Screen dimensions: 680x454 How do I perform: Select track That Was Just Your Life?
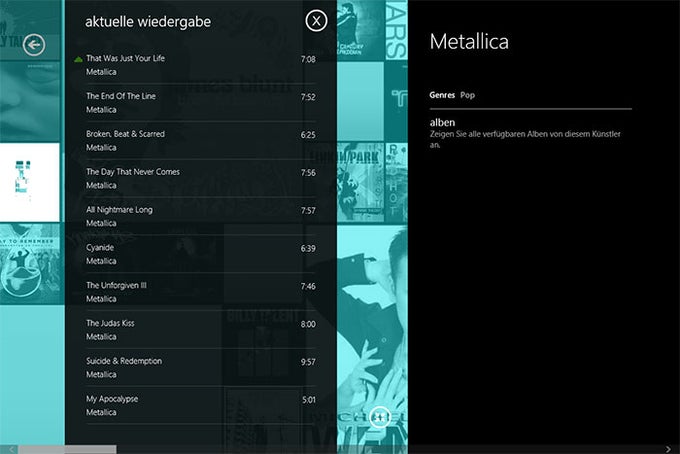[201, 65]
